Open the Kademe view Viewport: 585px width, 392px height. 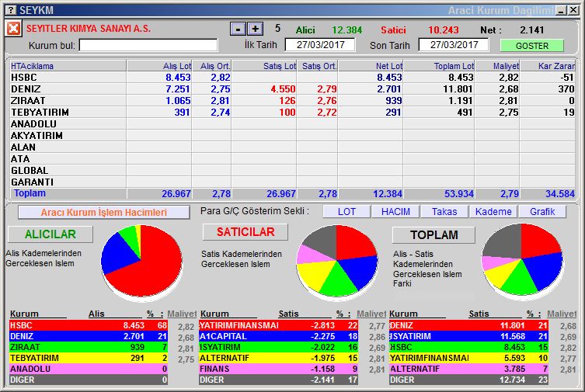(x=493, y=212)
